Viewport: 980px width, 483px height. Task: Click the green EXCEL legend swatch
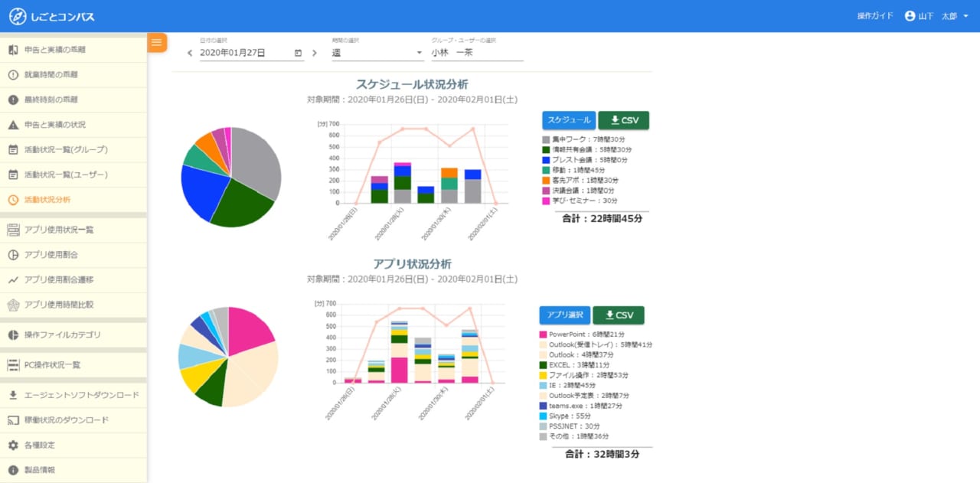pyautogui.click(x=543, y=365)
